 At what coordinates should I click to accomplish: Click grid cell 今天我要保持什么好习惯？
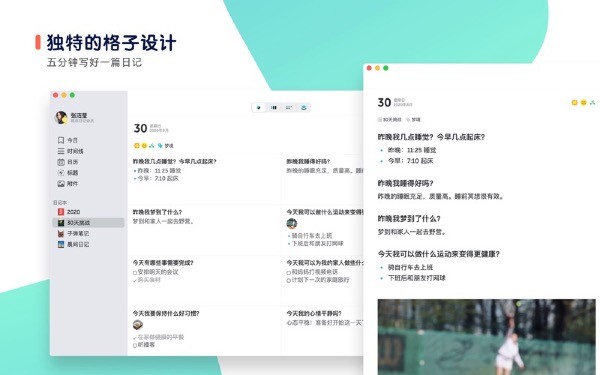pos(205,330)
